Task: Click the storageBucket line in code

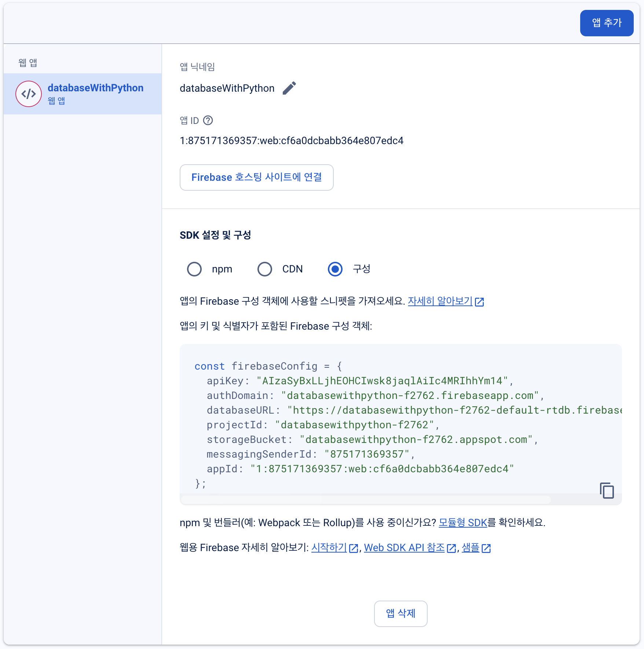Action: 372,440
